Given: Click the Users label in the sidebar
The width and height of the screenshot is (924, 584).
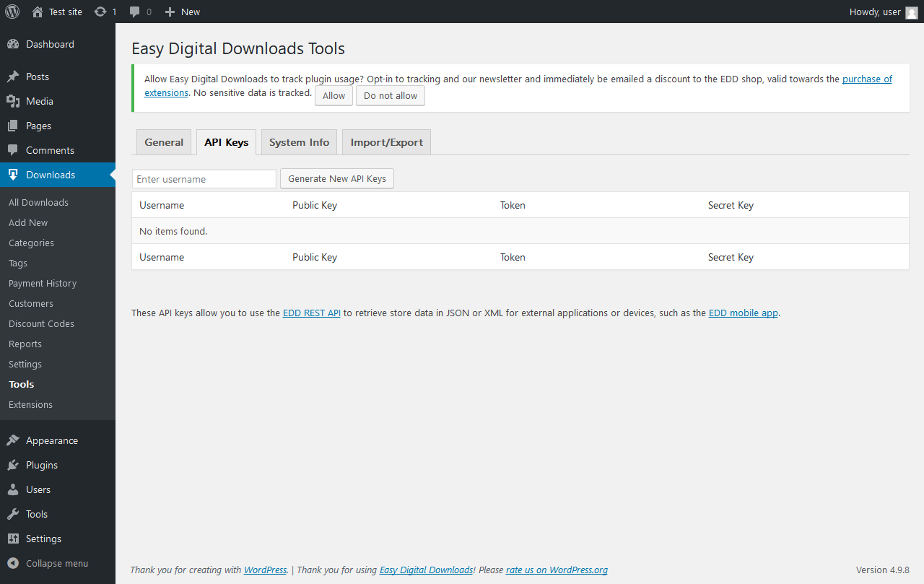Looking at the screenshot, I should click(x=38, y=489).
